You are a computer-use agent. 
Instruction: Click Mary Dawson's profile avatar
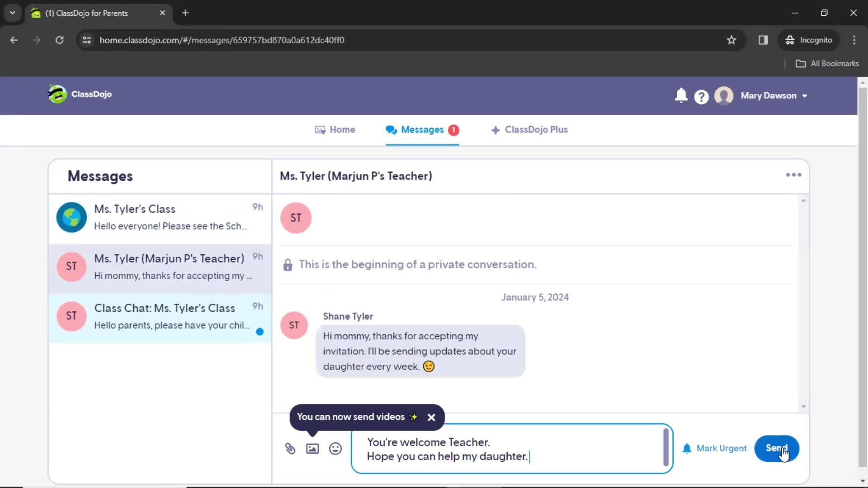pyautogui.click(x=724, y=96)
